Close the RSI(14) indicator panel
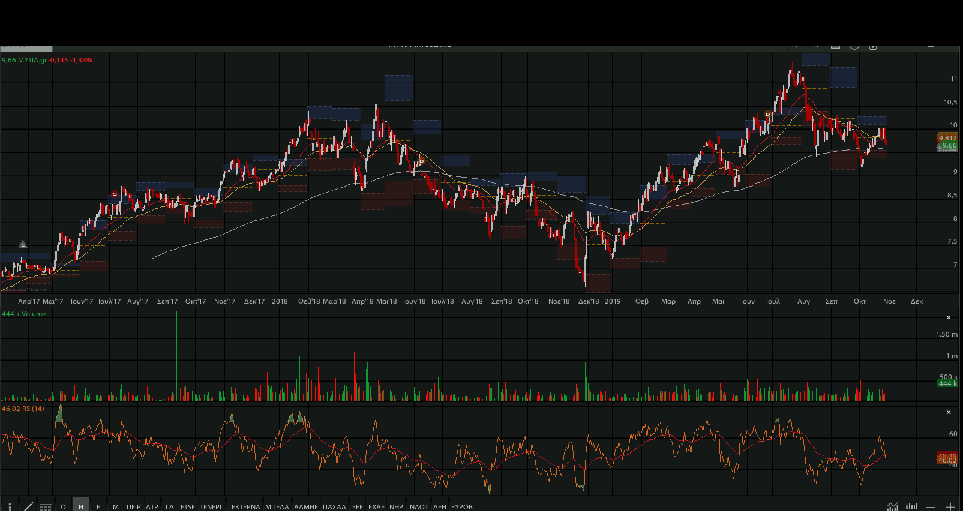 click(x=948, y=411)
